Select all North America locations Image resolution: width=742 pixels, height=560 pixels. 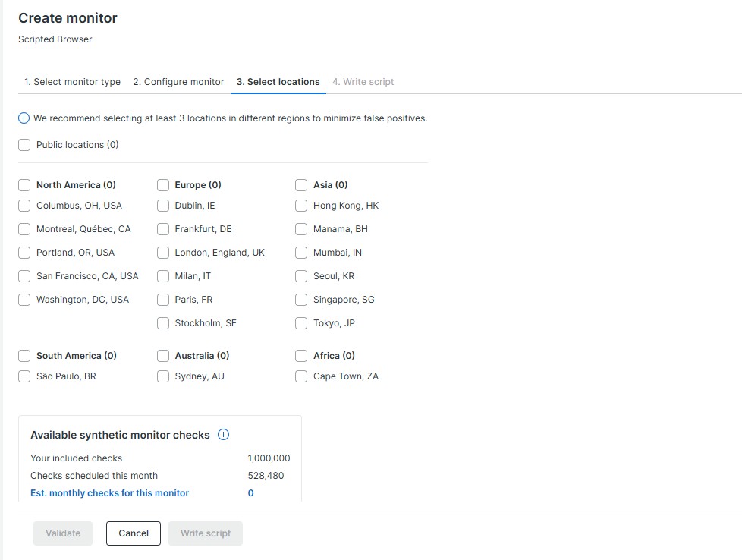pos(24,185)
